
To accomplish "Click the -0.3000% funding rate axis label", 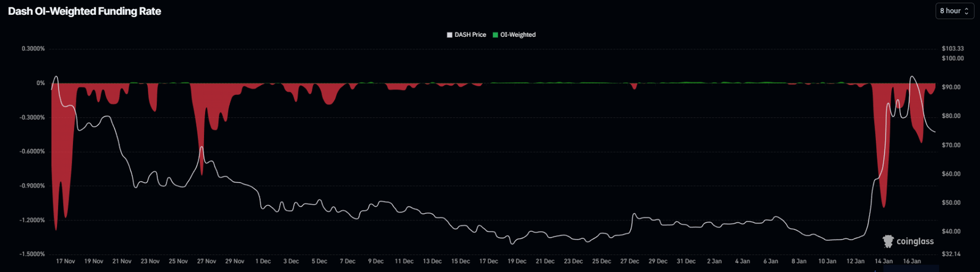I will (32, 117).
